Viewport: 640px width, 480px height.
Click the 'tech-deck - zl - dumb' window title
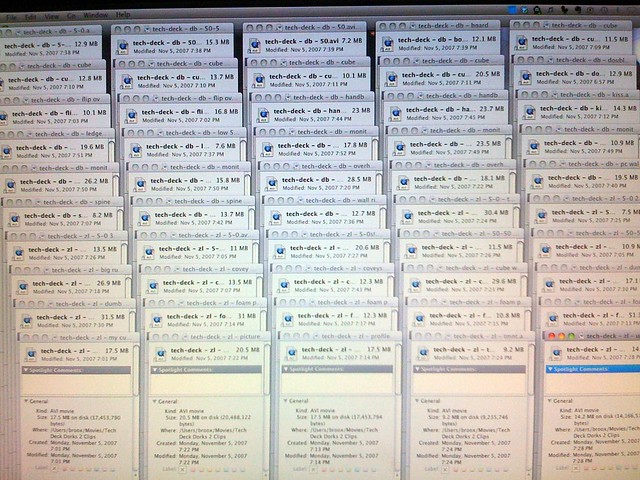89,304
